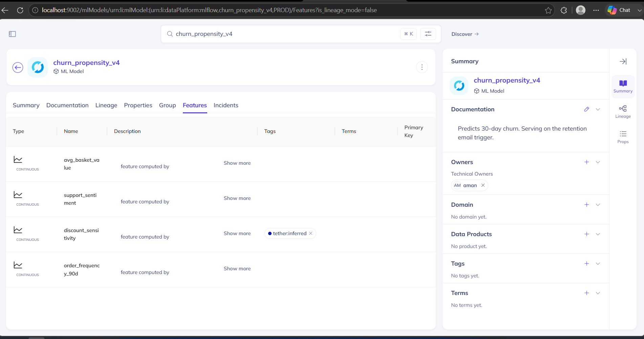Click the aman owner chip
The height and width of the screenshot is (339, 644).
(469, 185)
